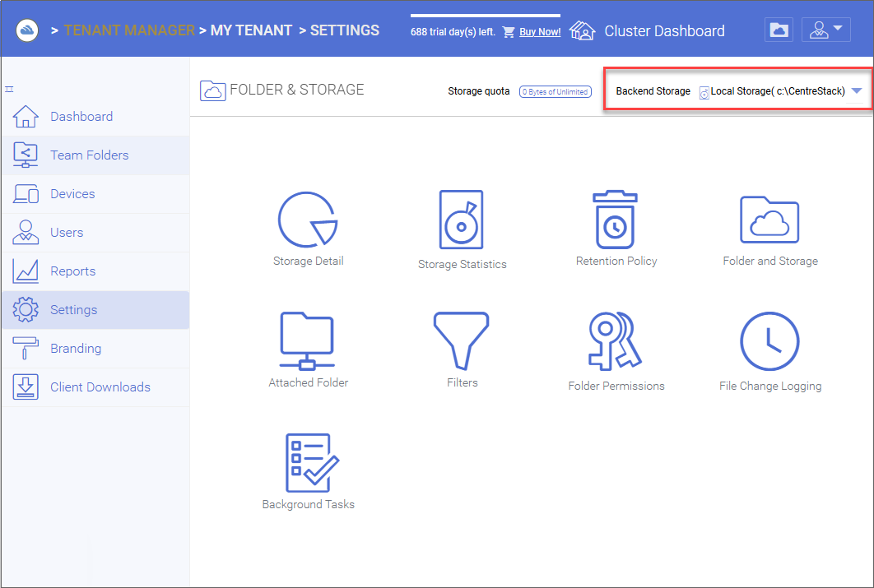
Task: Click the Retention Policy label
Action: (x=616, y=261)
